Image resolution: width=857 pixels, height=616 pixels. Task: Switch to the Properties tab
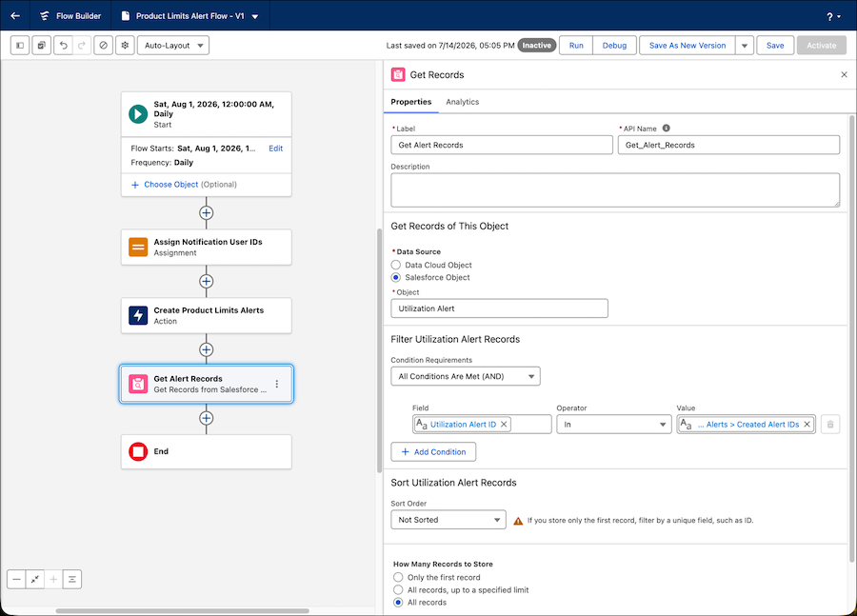[x=411, y=102]
